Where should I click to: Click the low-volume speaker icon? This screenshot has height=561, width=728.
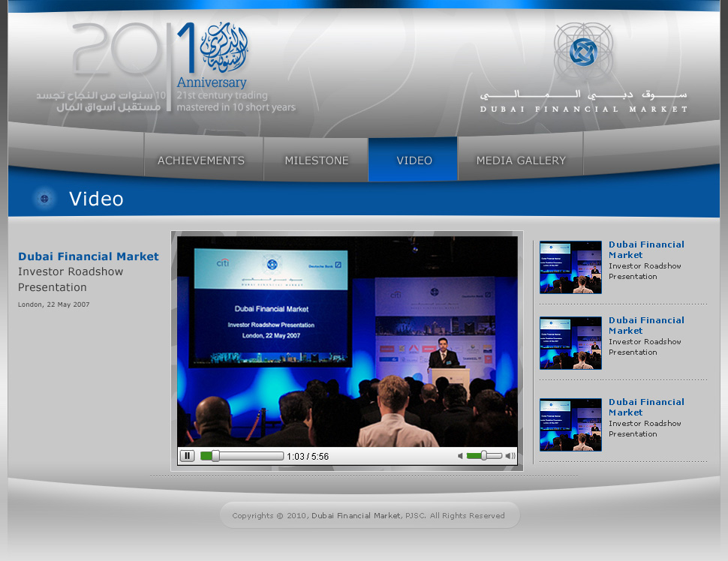tap(460, 456)
